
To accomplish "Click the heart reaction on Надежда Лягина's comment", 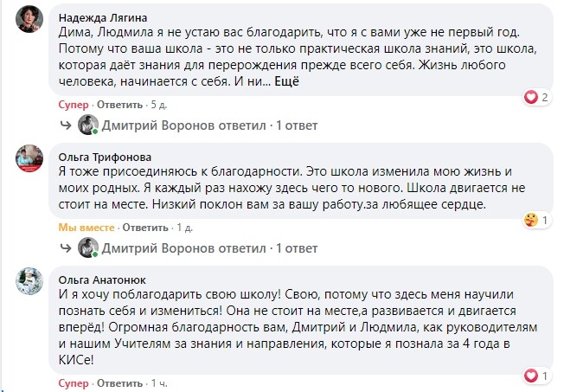I will tap(531, 98).
